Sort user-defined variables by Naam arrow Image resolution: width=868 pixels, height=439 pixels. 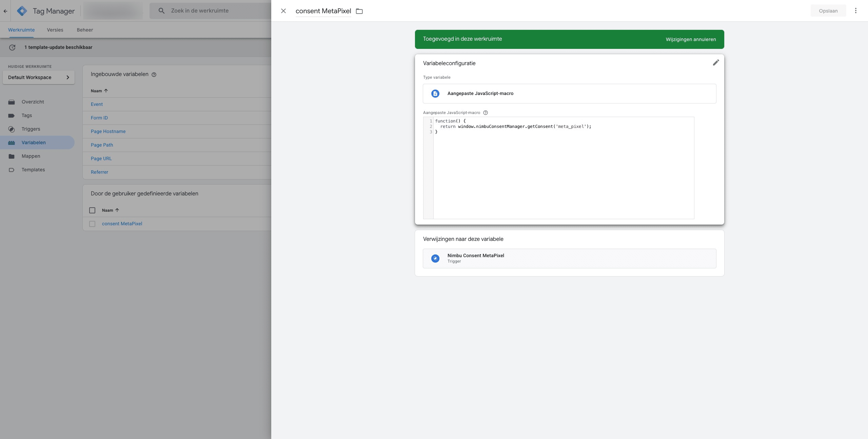pyautogui.click(x=117, y=210)
